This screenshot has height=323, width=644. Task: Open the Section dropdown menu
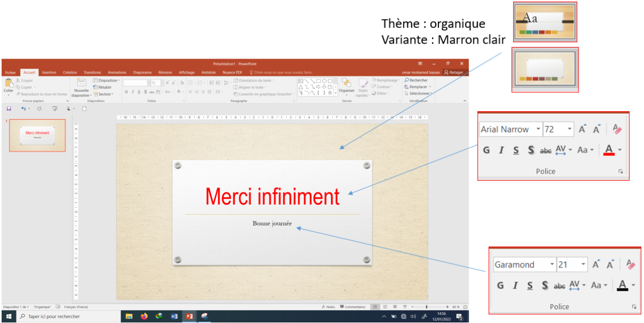103,94
